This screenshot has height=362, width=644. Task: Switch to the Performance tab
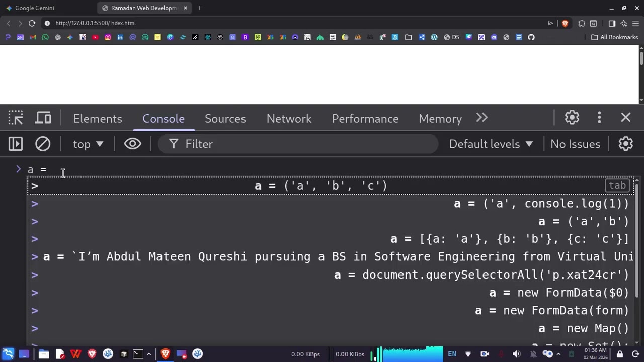[365, 119]
